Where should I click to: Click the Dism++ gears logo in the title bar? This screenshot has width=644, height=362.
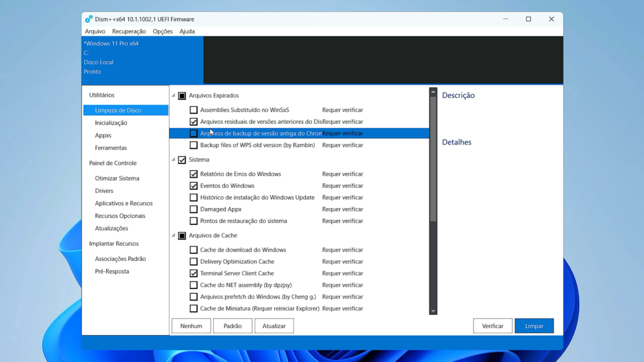coord(88,19)
